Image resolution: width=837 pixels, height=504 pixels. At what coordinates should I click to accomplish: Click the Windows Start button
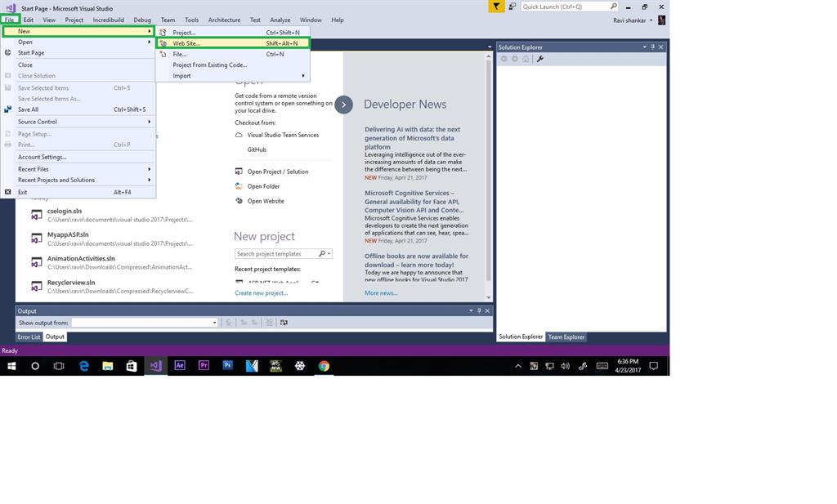(x=11, y=366)
